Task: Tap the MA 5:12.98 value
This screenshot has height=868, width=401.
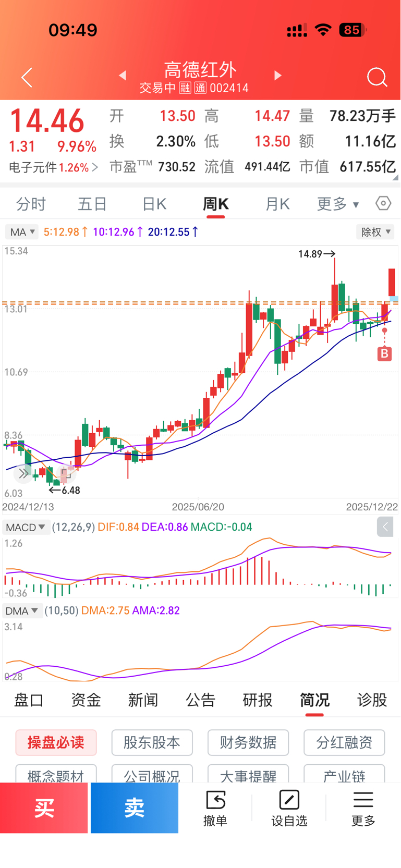Action: click(66, 232)
